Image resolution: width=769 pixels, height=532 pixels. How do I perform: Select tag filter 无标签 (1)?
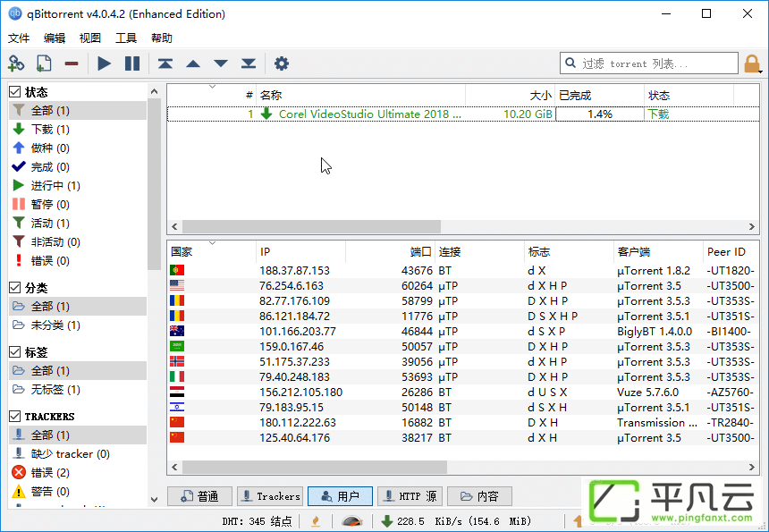(x=78, y=389)
